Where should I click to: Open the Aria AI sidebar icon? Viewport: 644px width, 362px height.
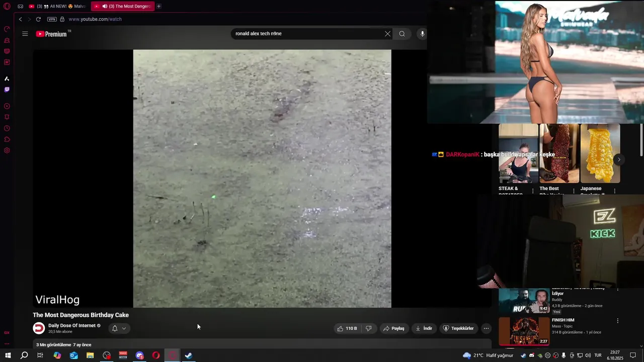coord(7,79)
